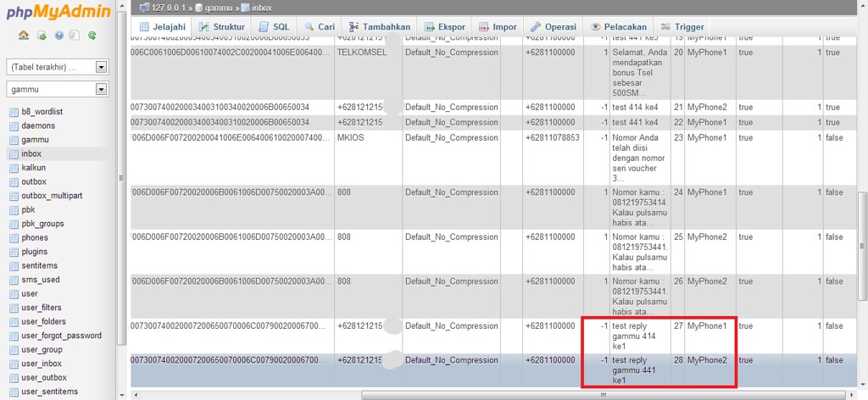Click table icon beside inbox
Screen dimensions: 868x400
click(14, 153)
